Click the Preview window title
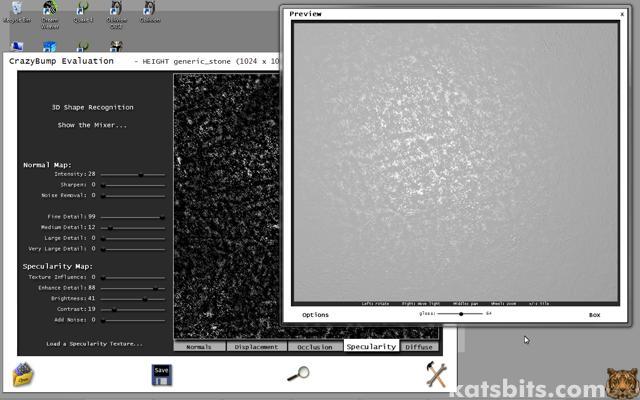This screenshot has width=640, height=400. point(305,14)
